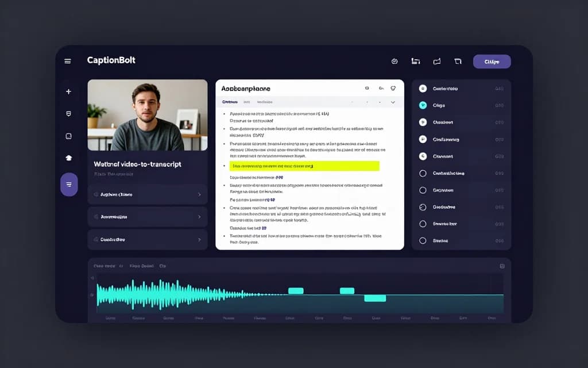Image resolution: width=588 pixels, height=368 pixels.
Task: Click the folder share icon in top bar
Action: [x=437, y=61]
